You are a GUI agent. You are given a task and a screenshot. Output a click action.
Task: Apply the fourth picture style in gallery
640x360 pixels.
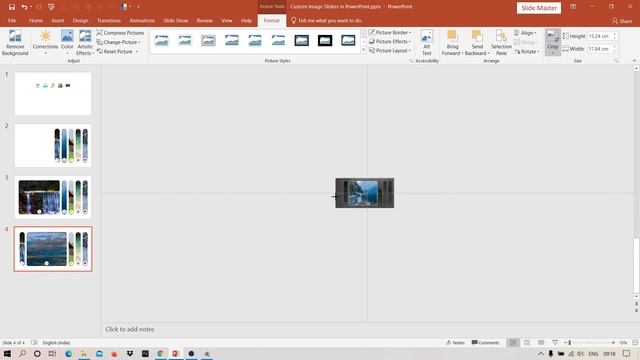(x=231, y=40)
